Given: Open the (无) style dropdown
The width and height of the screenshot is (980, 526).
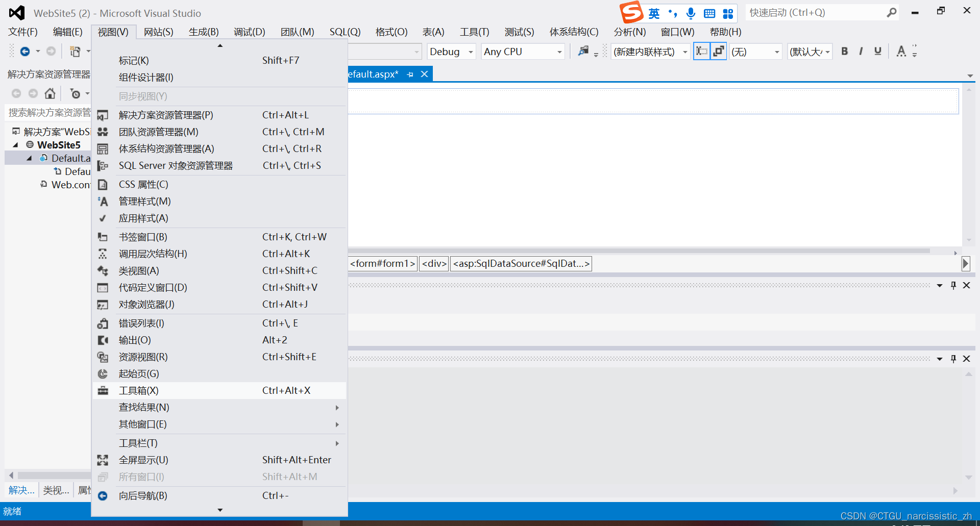Looking at the screenshot, I should click(x=755, y=52).
